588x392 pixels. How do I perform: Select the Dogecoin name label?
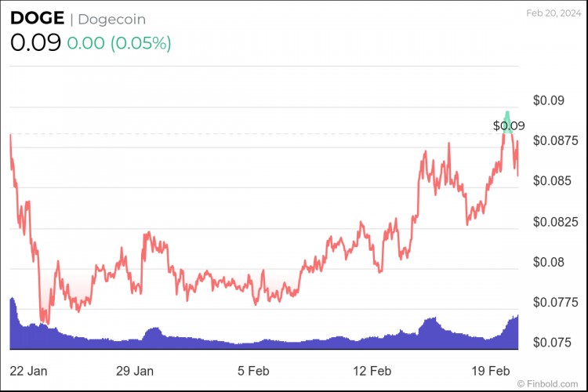click(x=111, y=19)
